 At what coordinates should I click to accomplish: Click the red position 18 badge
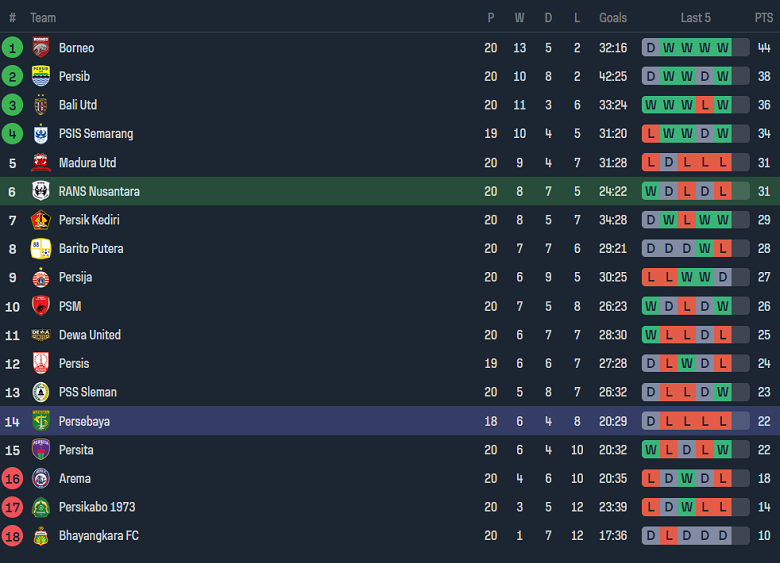pyautogui.click(x=12, y=536)
